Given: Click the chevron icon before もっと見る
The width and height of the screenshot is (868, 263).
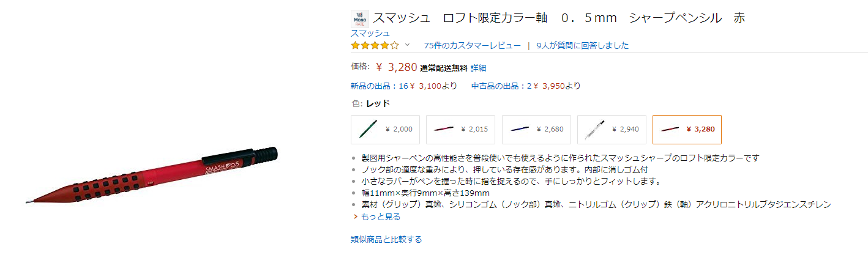Looking at the screenshot, I should [354, 217].
